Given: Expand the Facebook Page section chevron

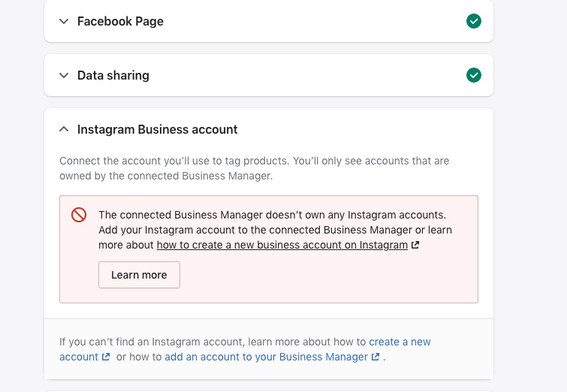Looking at the screenshot, I should pos(64,22).
